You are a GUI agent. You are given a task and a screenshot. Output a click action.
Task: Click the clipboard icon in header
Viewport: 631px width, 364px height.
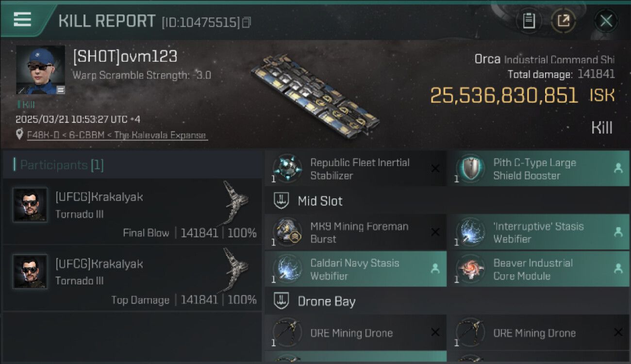(x=529, y=20)
